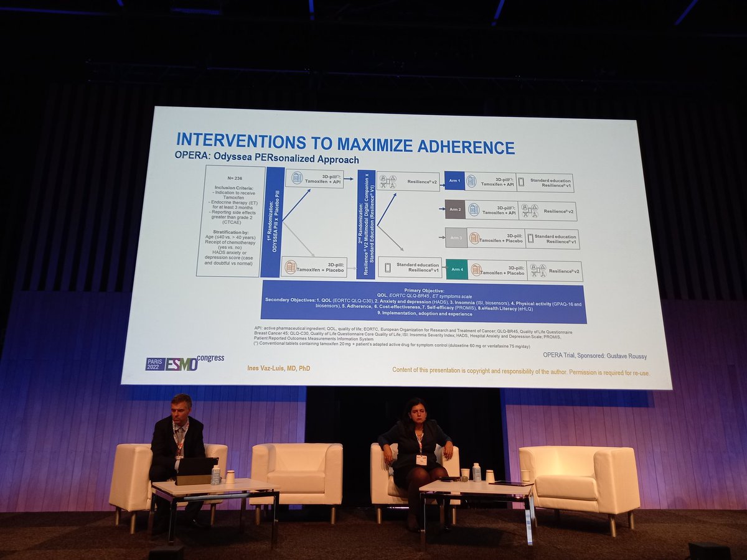This screenshot has width=747, height=560.
Task: Click the blue pill icon in Arm 2
Action: point(474,210)
